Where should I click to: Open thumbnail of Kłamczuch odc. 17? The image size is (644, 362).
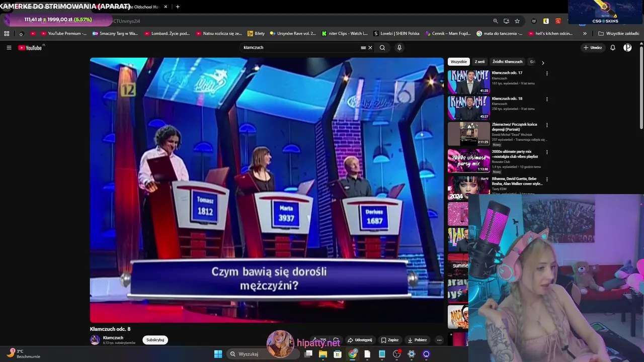(468, 82)
